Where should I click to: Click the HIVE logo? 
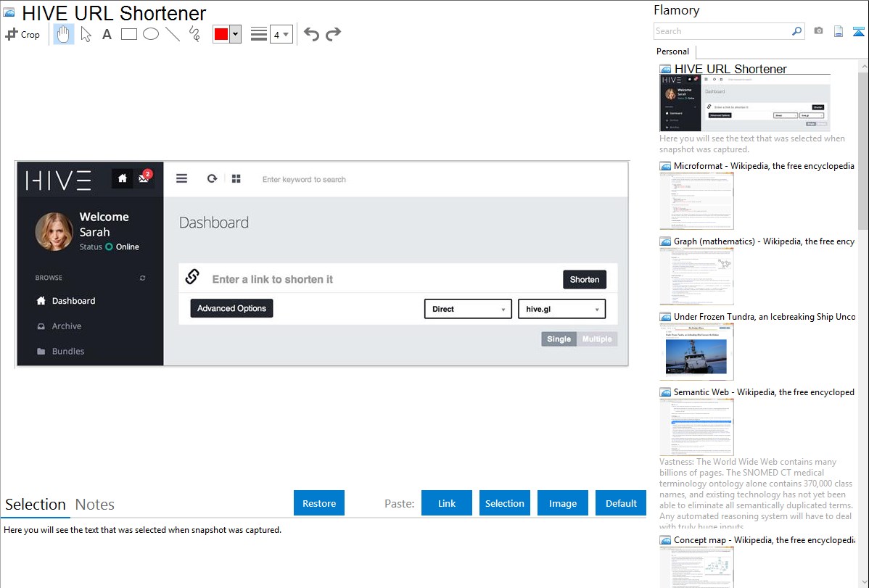[x=58, y=180]
